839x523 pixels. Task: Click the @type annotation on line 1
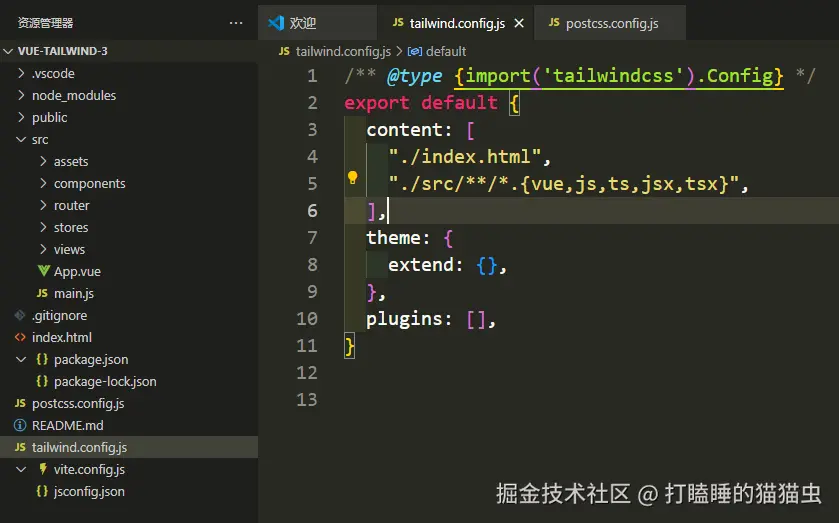click(415, 76)
